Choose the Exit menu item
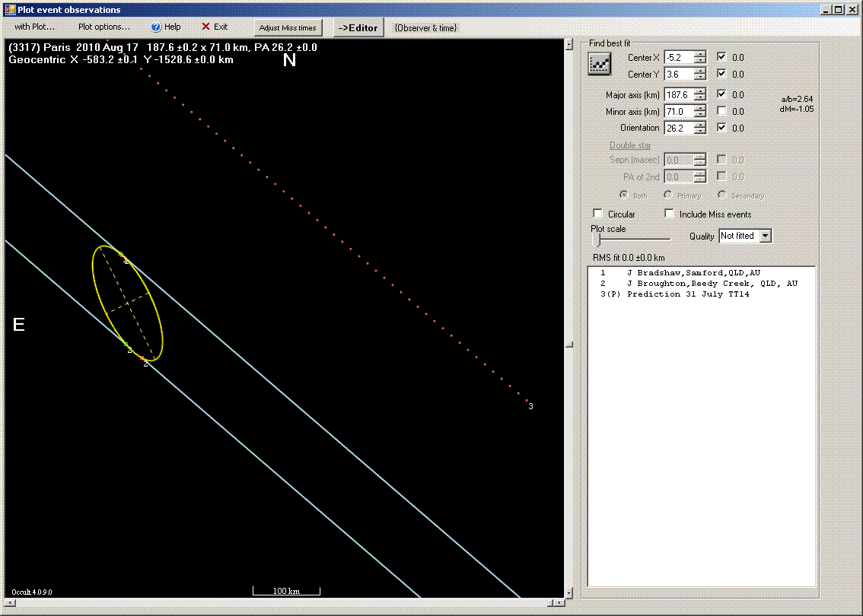The image size is (863, 616). point(215,27)
